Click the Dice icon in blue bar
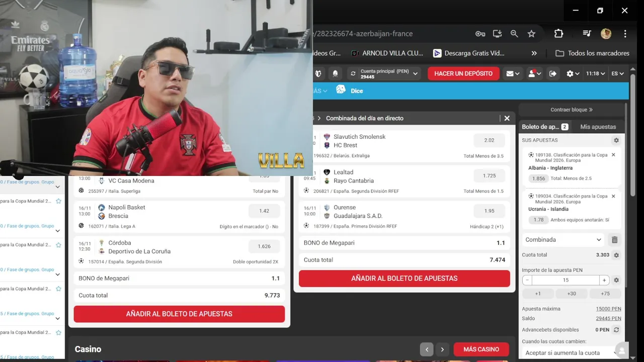The image size is (644, 362). tap(341, 89)
